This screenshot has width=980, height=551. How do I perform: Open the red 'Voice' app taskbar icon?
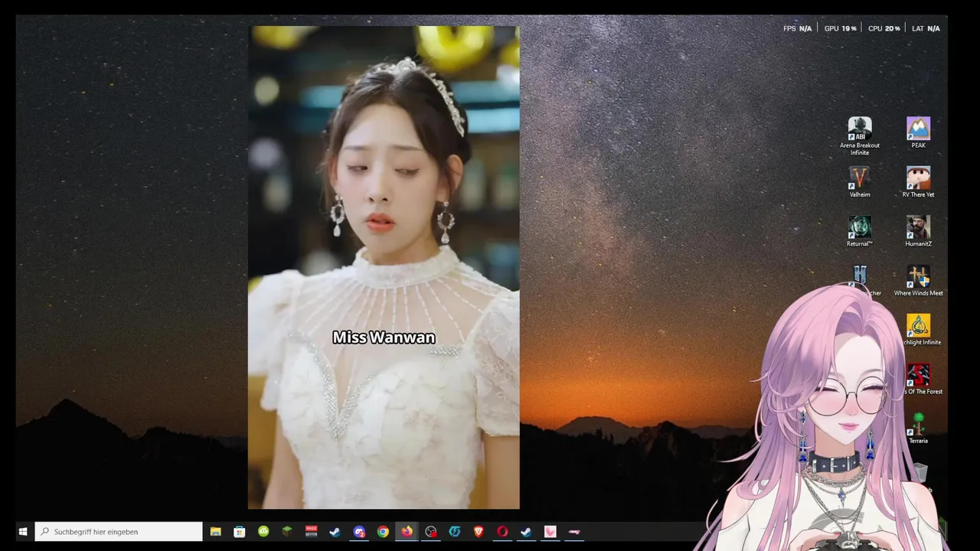pyautogui.click(x=311, y=532)
